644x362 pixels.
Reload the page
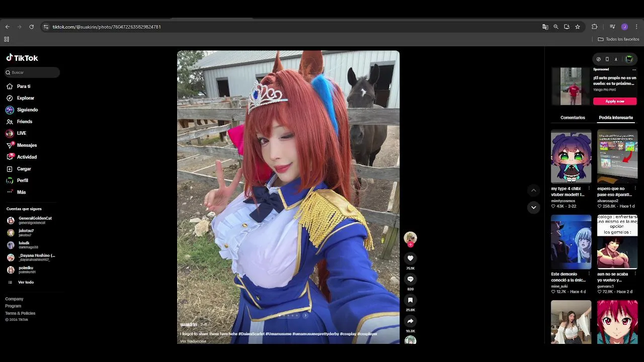click(x=31, y=27)
